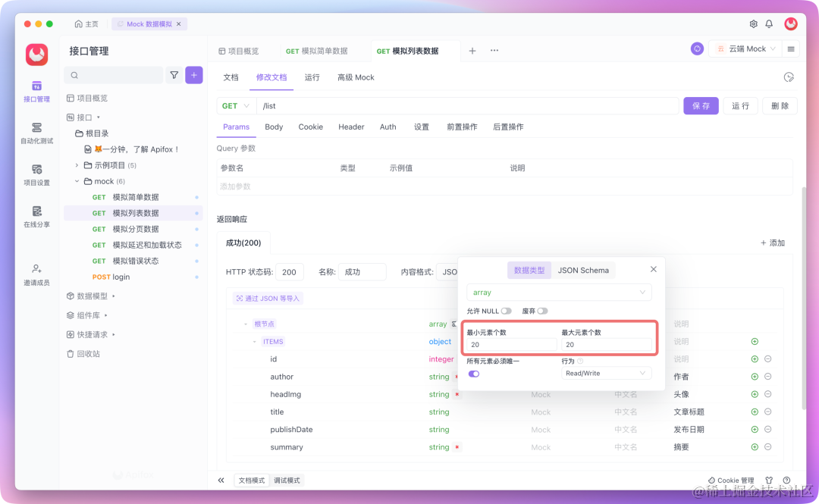Switch to the 文档 tab
The image size is (819, 504).
[x=231, y=77]
